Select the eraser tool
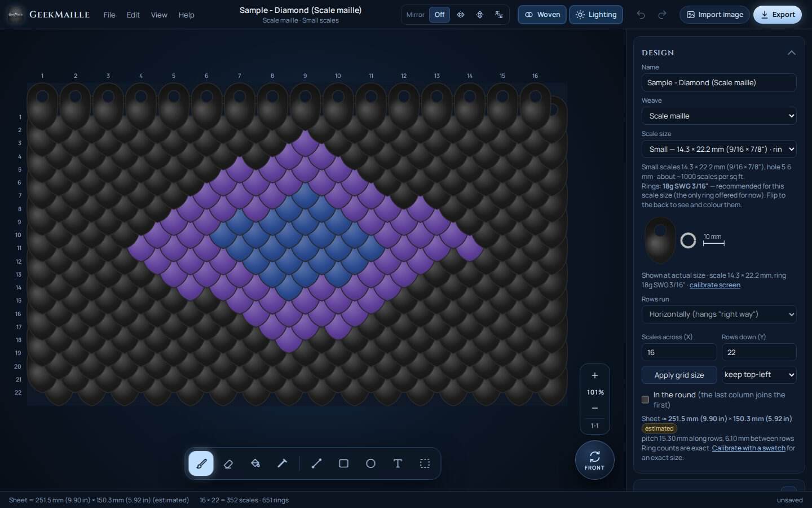 [228, 463]
